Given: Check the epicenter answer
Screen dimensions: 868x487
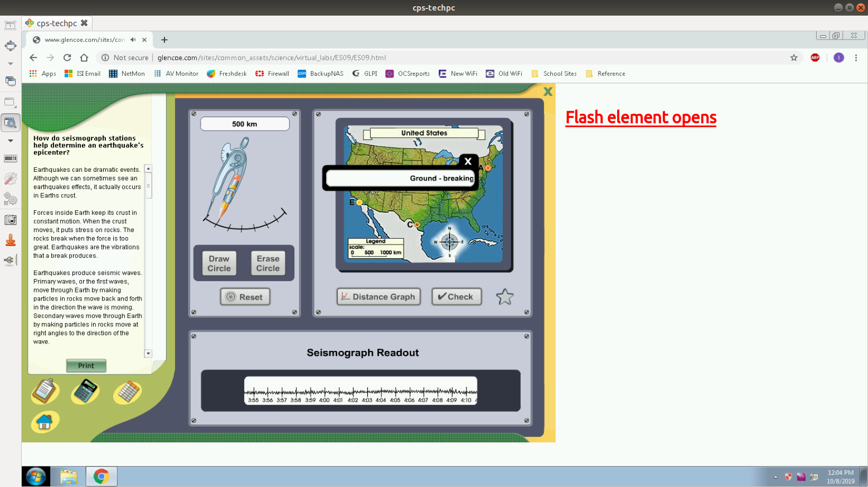Looking at the screenshot, I should [x=456, y=297].
